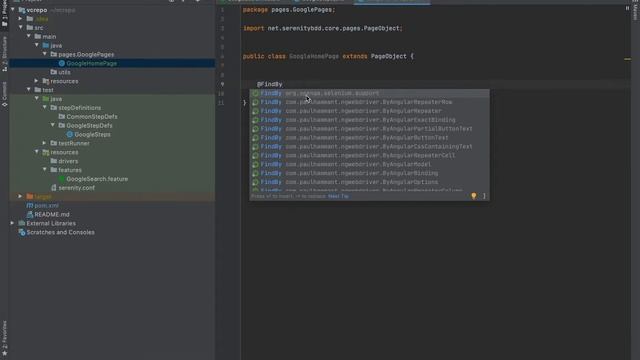Choose FindBy ByAngularOptions suggestion
The width and height of the screenshot is (640, 360).
pos(369,182)
